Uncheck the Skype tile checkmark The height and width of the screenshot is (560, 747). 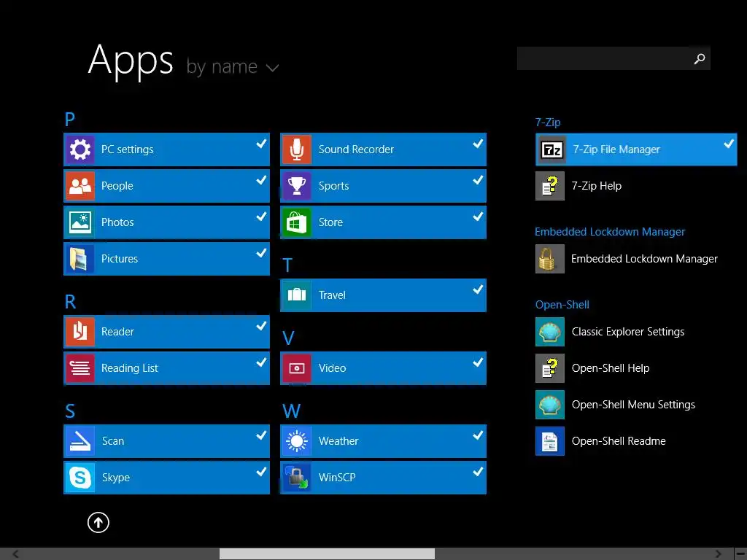261,472
